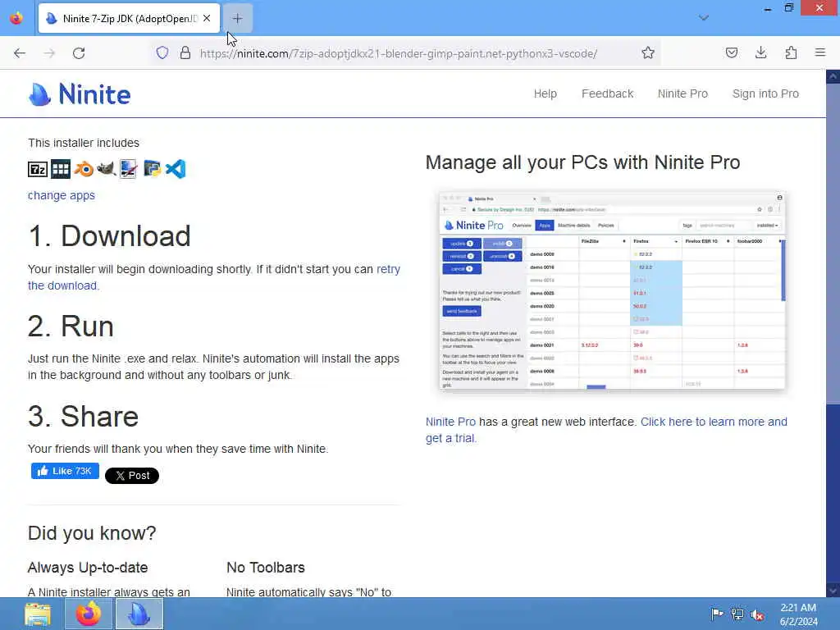Click the Blender app icon
This screenshot has width=840, height=630.
pos(84,169)
